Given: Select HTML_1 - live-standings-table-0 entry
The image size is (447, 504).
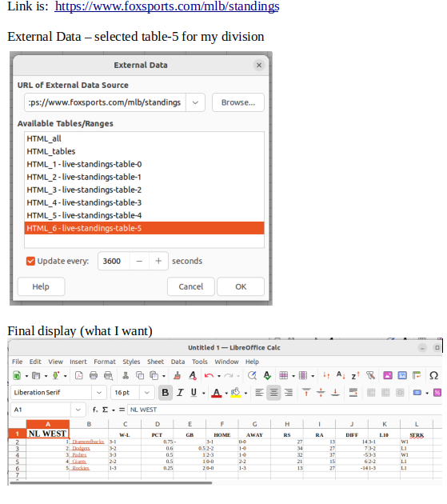Looking at the screenshot, I should (144, 164).
